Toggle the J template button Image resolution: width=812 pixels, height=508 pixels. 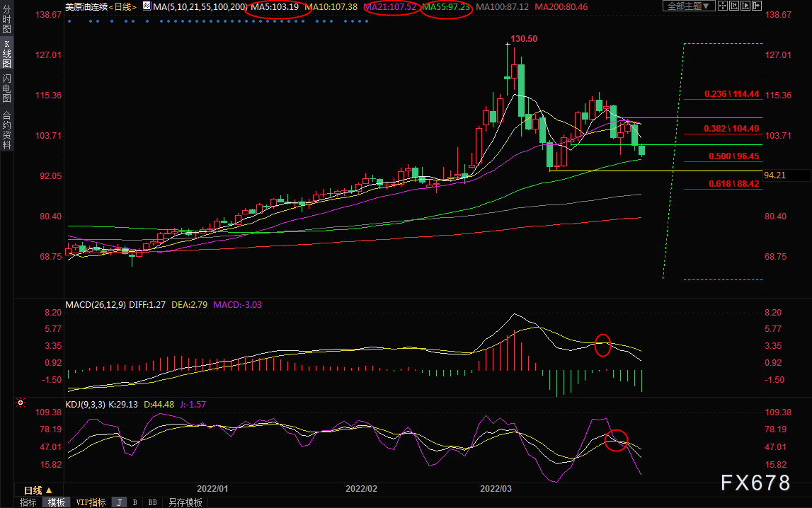pos(120,502)
